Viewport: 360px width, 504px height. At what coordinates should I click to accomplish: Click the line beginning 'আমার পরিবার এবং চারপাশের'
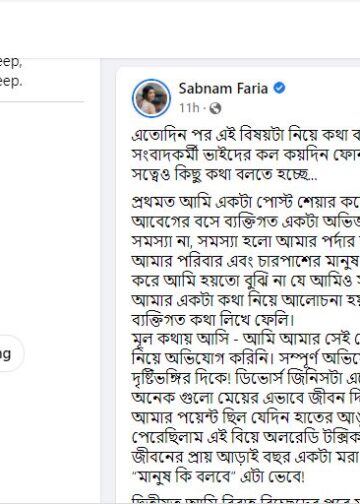(x=246, y=261)
